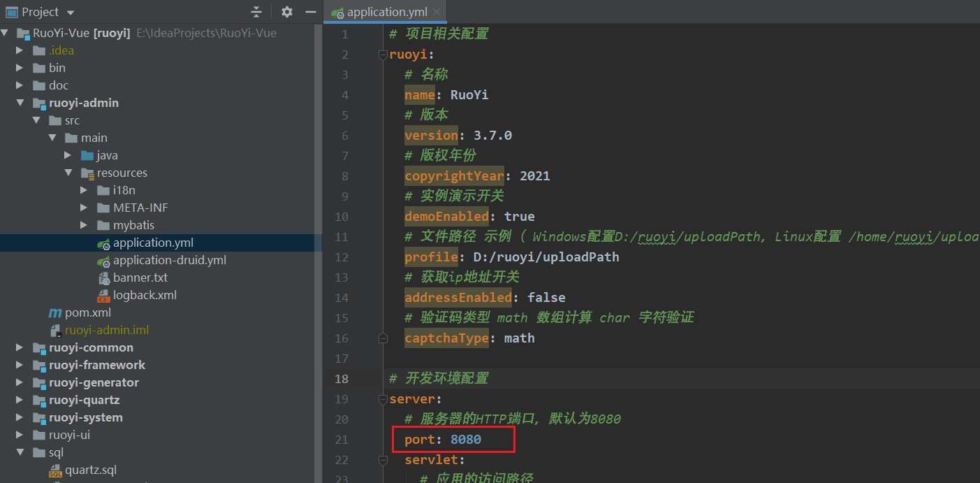Open the Project view dropdown
This screenshot has height=483, width=980.
[x=71, y=13]
